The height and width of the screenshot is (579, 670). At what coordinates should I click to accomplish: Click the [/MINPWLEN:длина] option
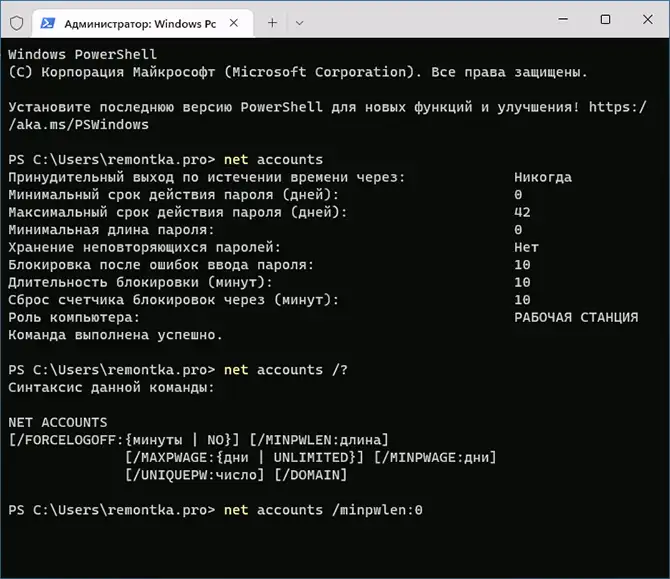[x=319, y=440]
